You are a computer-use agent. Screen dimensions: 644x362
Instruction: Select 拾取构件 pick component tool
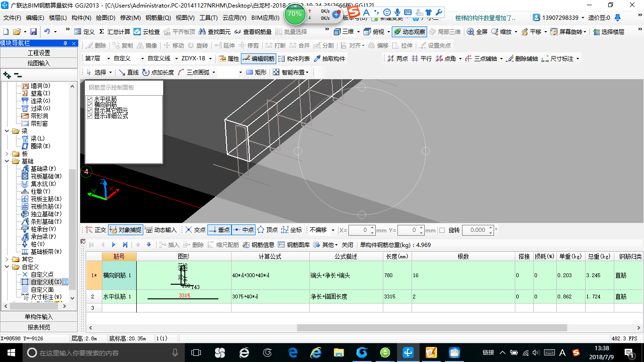(x=329, y=59)
